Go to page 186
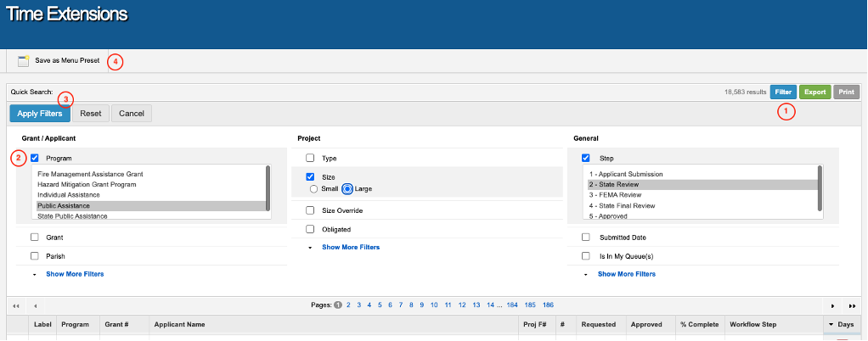This screenshot has height=341, width=868. 548,305
